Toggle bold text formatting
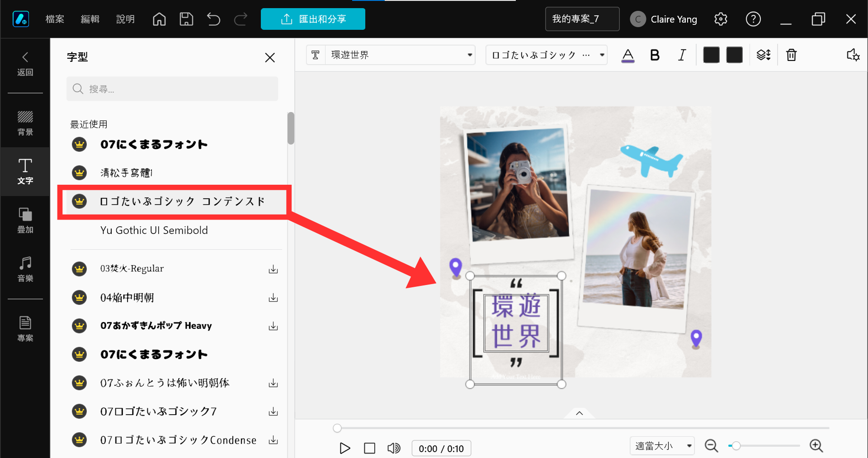Image resolution: width=868 pixels, height=458 pixels. (655, 55)
